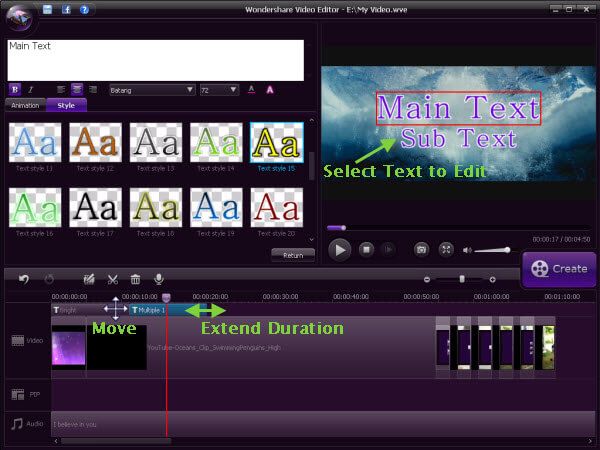Select Text style 18 thumbnail
Viewport: 600px width, 450px height.
coord(156,207)
